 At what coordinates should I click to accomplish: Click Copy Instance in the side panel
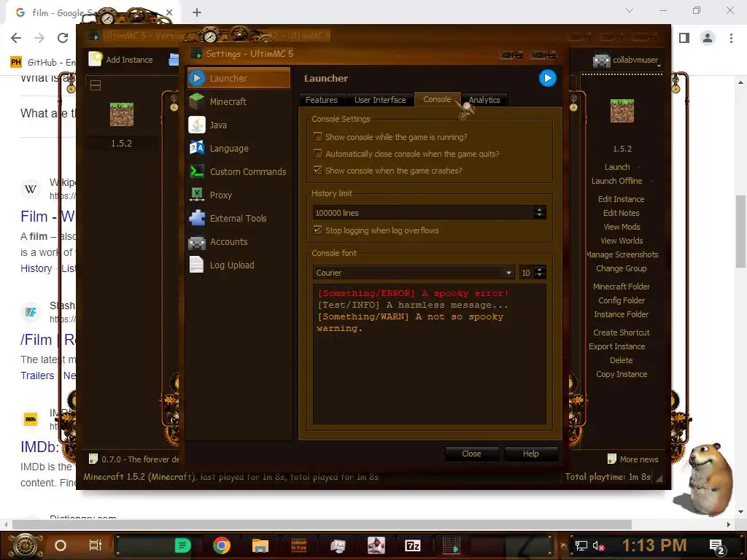coord(622,374)
